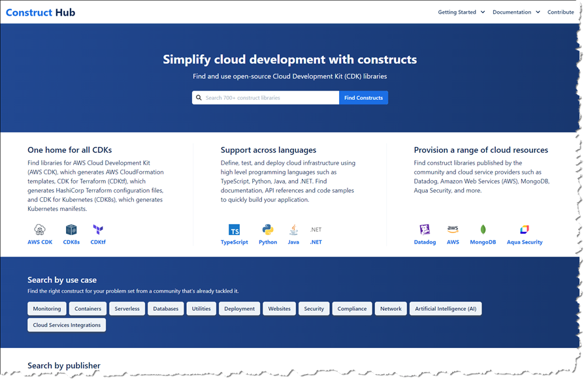The width and height of the screenshot is (588, 382).
Task: Select the Security use case
Action: point(314,308)
